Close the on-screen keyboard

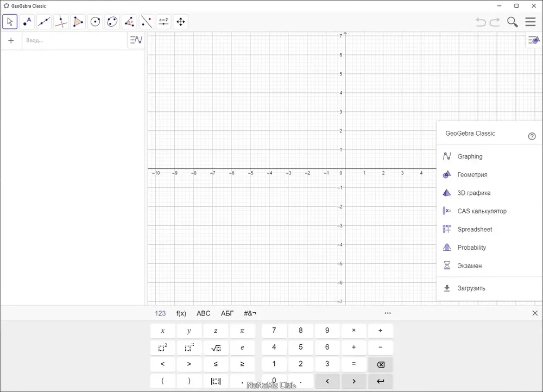coord(535,313)
